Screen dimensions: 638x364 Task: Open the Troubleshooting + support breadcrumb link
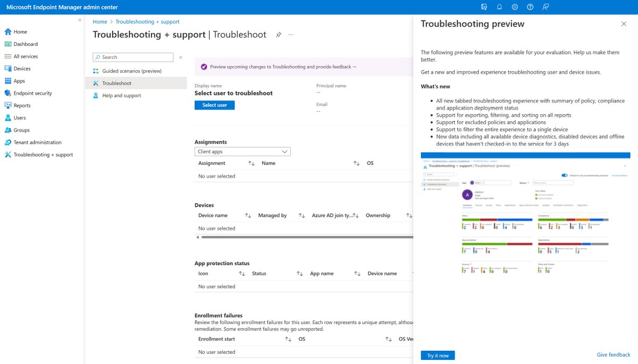[147, 22]
